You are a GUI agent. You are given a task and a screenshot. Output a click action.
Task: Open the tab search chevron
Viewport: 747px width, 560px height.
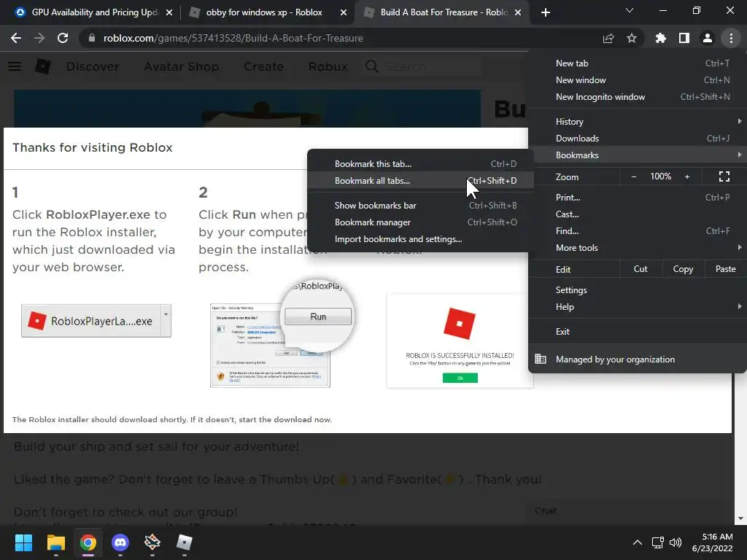[630, 10]
